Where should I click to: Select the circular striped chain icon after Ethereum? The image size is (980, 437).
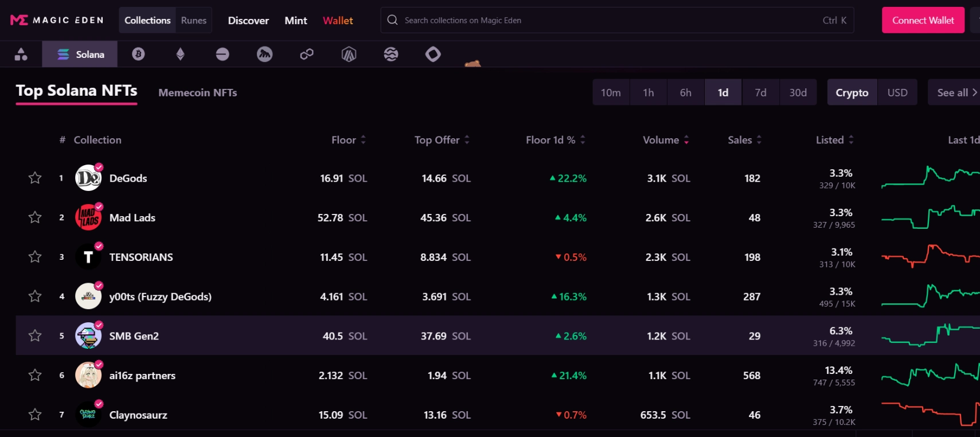tap(222, 54)
